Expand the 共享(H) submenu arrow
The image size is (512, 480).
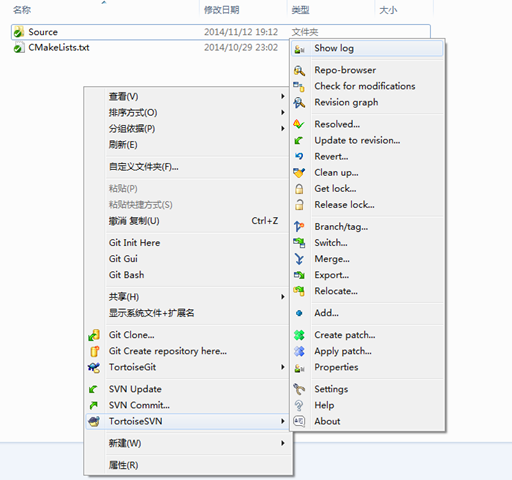click(x=283, y=297)
